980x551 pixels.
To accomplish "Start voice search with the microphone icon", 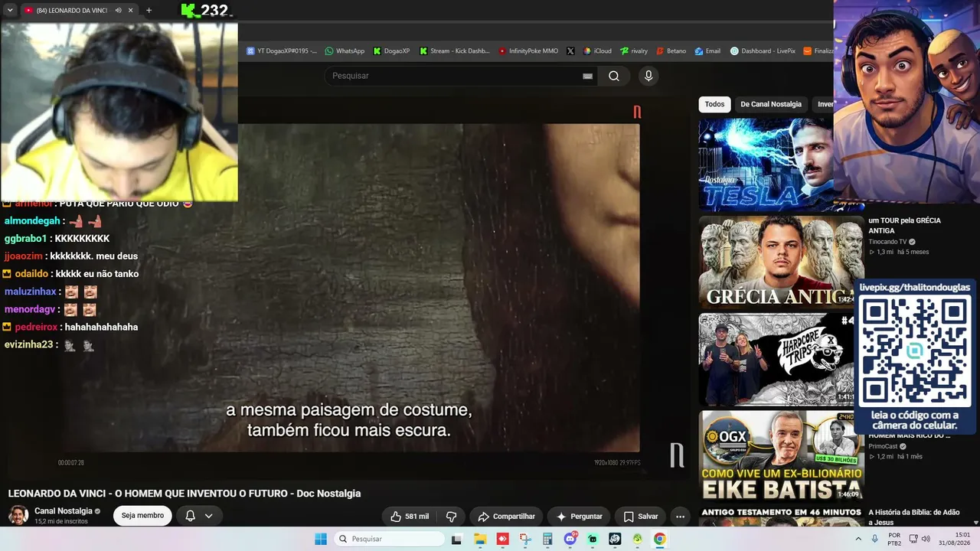I will click(x=648, y=76).
